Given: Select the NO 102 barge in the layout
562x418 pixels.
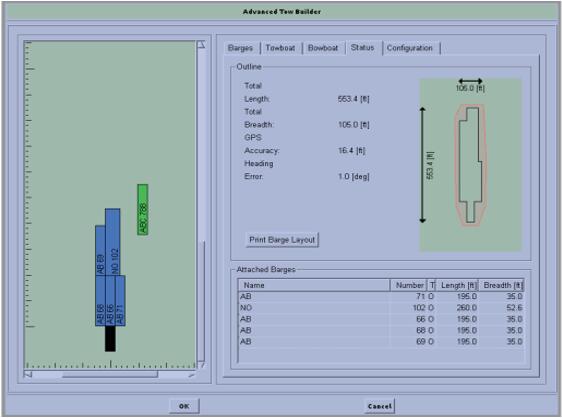Looking at the screenshot, I should [113, 242].
